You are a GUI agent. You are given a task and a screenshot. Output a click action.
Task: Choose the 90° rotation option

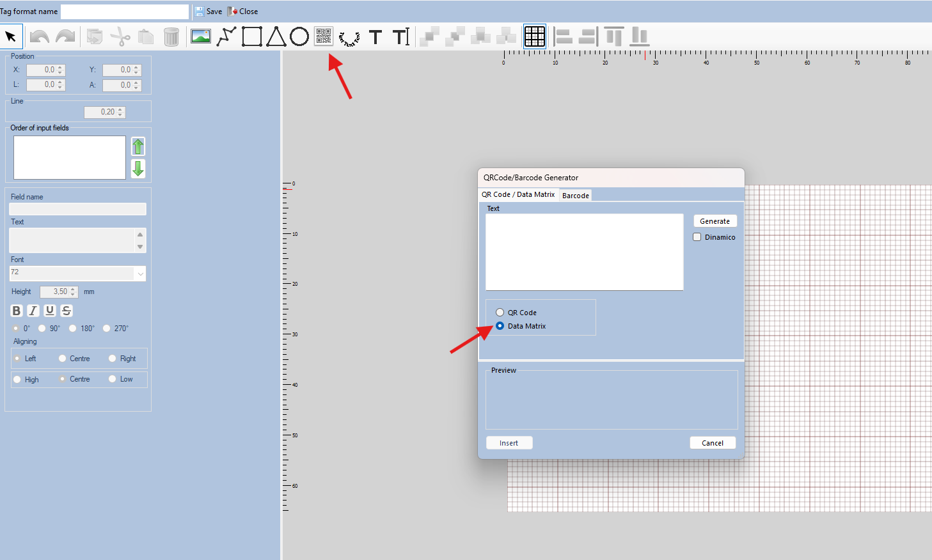pyautogui.click(x=42, y=329)
